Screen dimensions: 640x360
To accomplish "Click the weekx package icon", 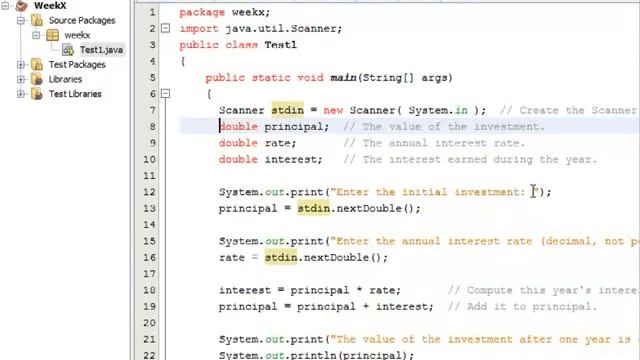I will (x=52, y=35).
